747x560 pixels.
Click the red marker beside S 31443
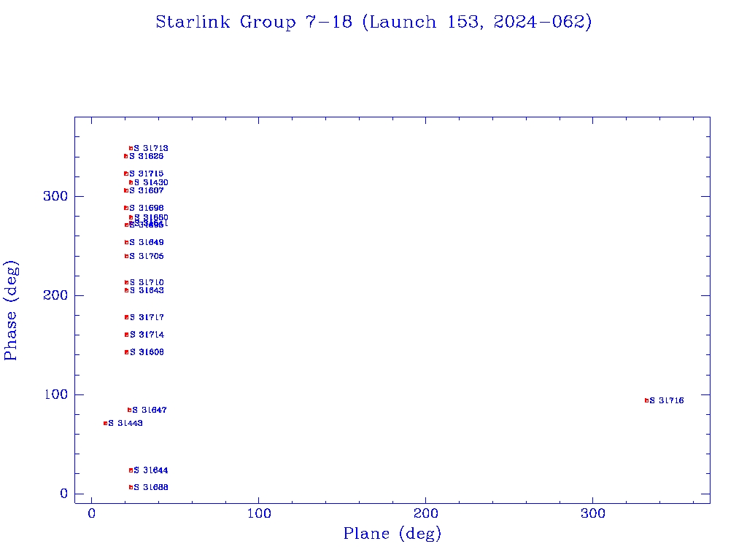(105, 424)
